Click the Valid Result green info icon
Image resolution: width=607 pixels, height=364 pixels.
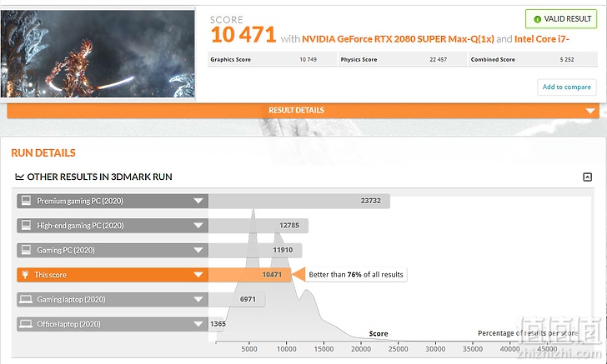[x=537, y=19]
